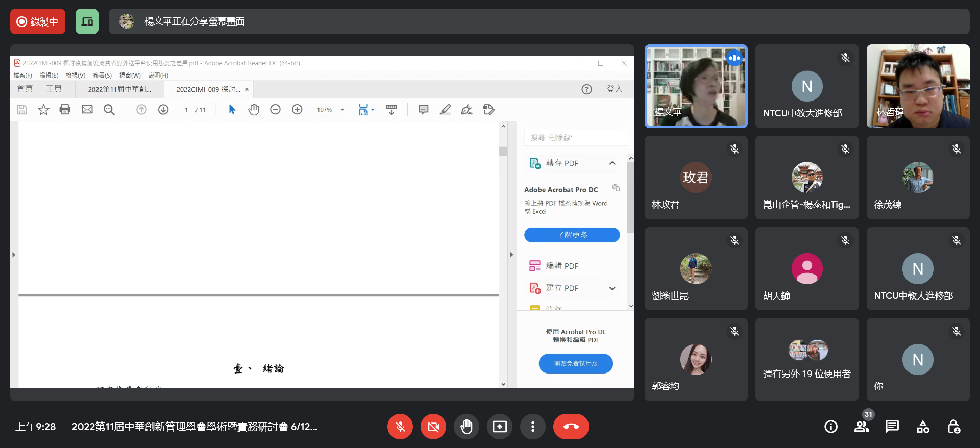The image size is (980, 448).
Task: Click the 搜尋 search input field
Action: (576, 138)
